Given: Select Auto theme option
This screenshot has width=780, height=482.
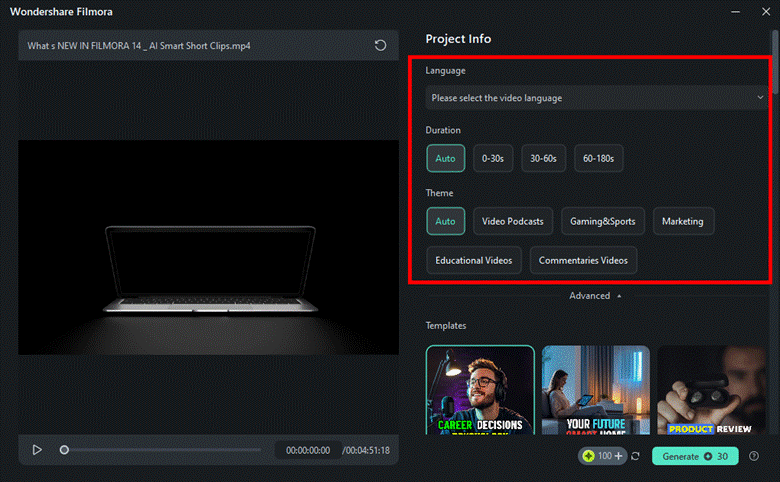Looking at the screenshot, I should (445, 221).
